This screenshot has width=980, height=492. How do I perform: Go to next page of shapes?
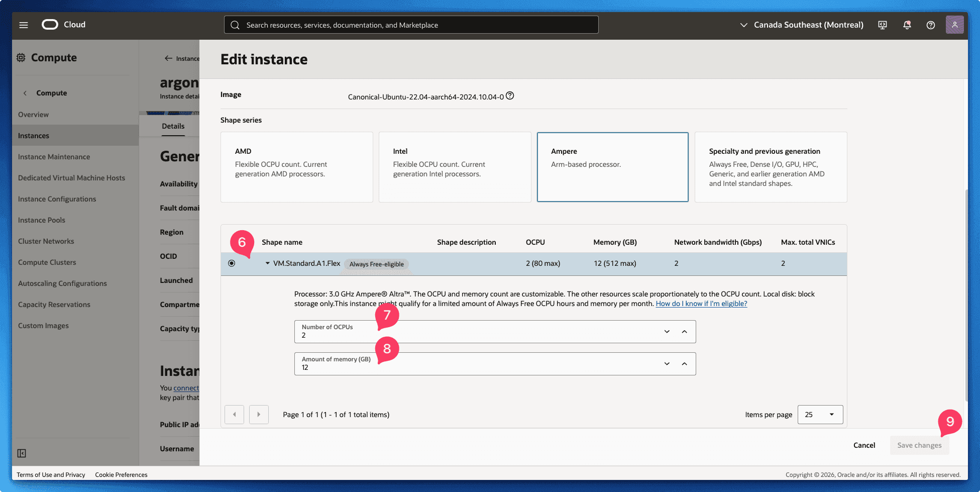coord(259,415)
